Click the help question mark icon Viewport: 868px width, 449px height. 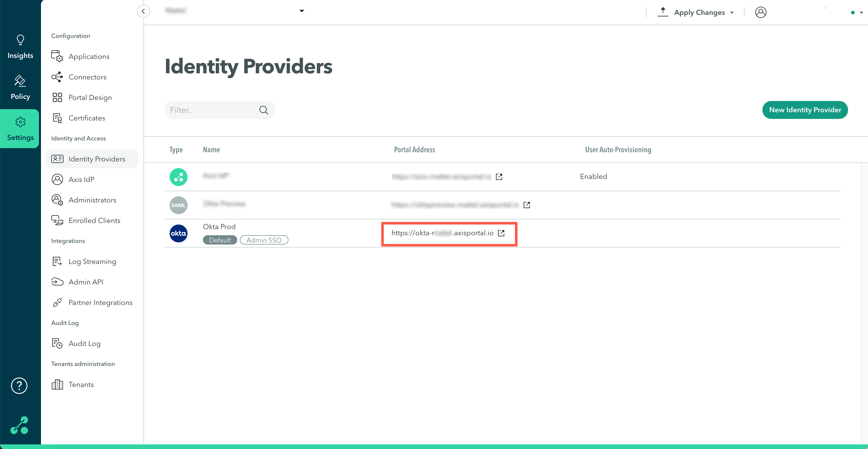click(19, 386)
